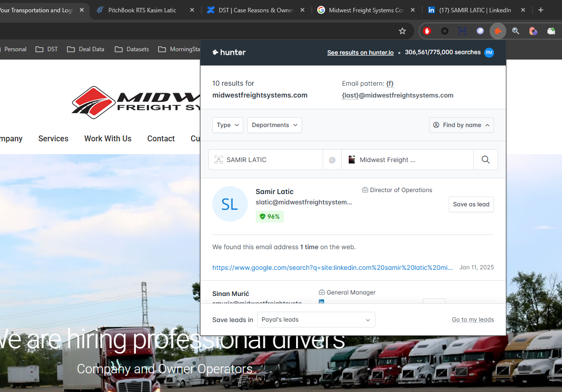
Task: Collapse the Find by name panel
Action: tap(461, 125)
